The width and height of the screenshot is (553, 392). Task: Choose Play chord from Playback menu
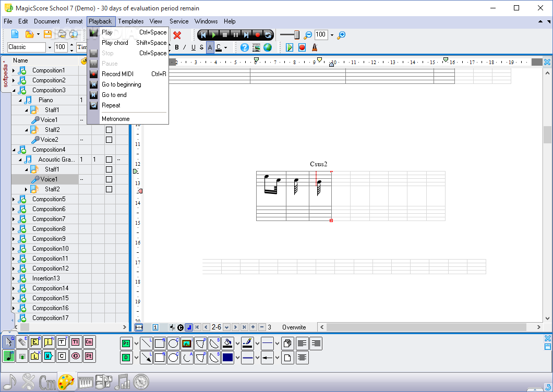[x=128, y=43]
